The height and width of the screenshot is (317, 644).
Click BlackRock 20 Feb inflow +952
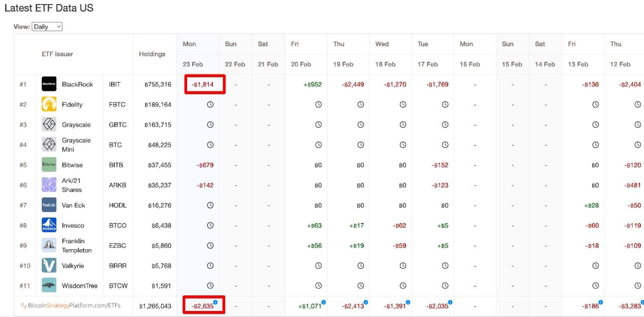point(312,84)
